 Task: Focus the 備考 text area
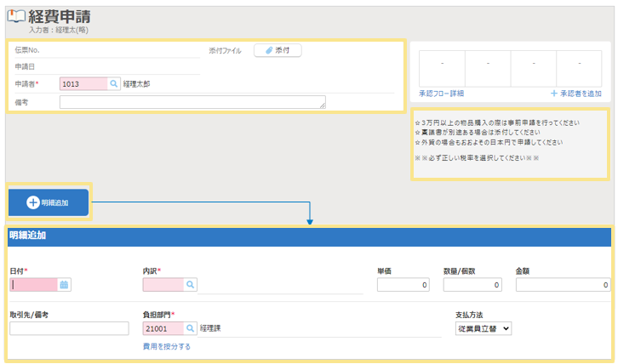click(x=192, y=102)
